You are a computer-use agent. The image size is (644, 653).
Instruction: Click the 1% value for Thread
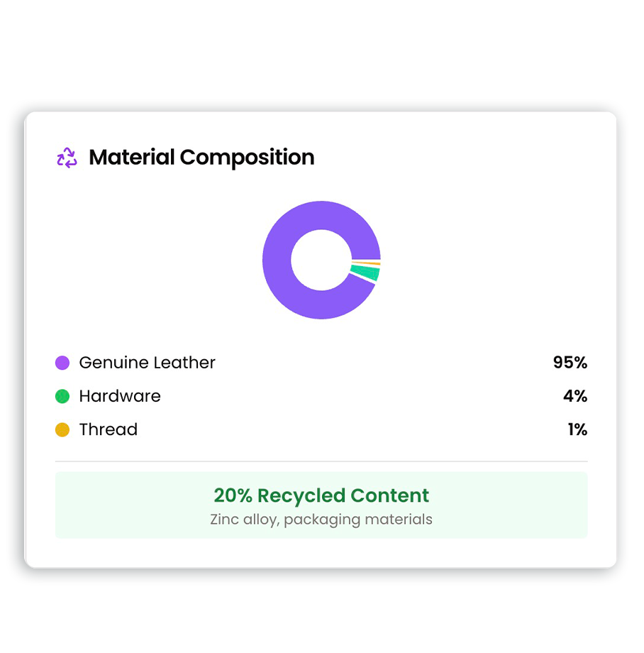(577, 429)
